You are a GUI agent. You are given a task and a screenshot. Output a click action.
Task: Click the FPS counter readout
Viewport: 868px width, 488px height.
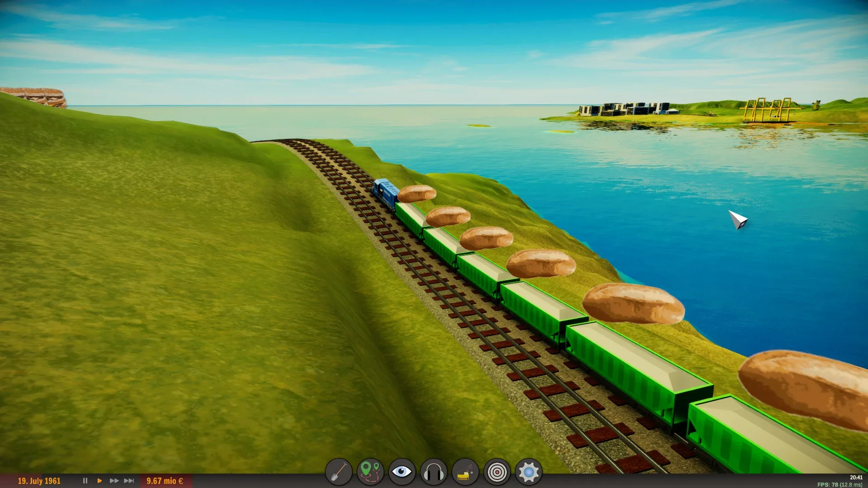click(840, 484)
